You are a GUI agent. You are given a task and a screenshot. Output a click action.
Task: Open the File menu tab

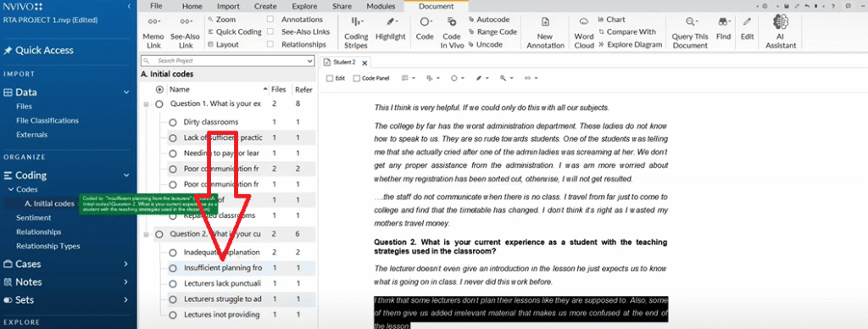point(156,7)
